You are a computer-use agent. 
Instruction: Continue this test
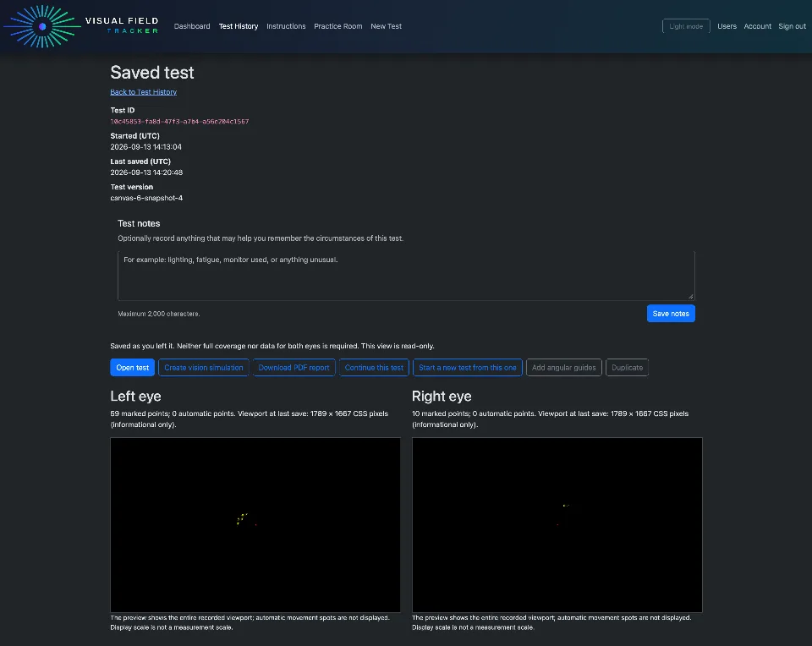click(x=374, y=368)
